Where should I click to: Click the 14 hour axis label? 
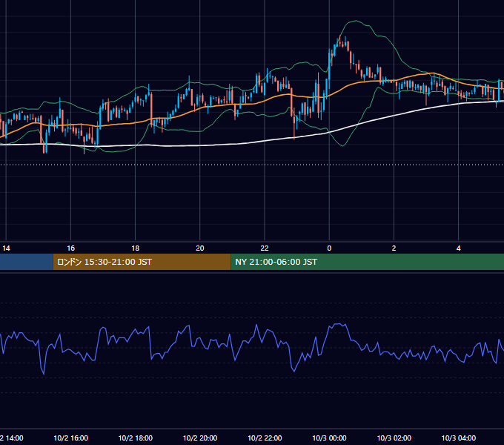click(x=6, y=248)
